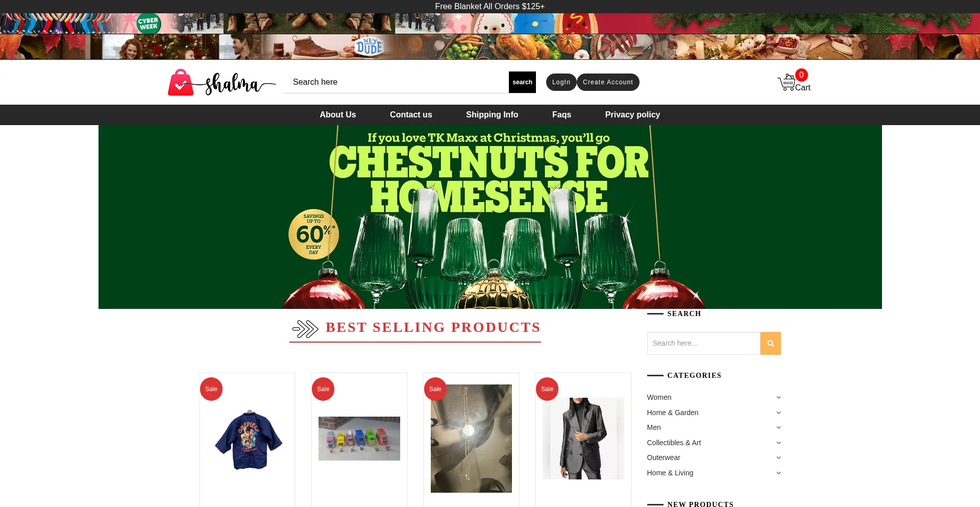Screen dimensions: 980x507
Task: Click the black search button
Action: (x=522, y=82)
